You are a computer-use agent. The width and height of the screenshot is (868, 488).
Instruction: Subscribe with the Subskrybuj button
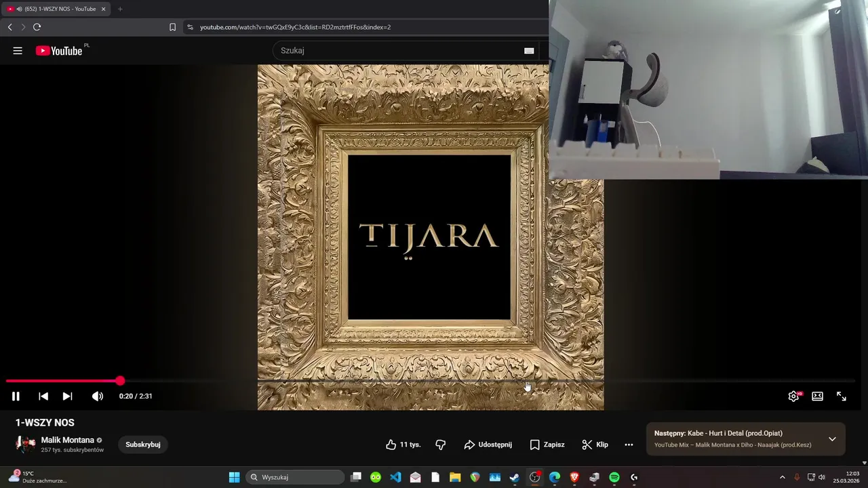143,445
